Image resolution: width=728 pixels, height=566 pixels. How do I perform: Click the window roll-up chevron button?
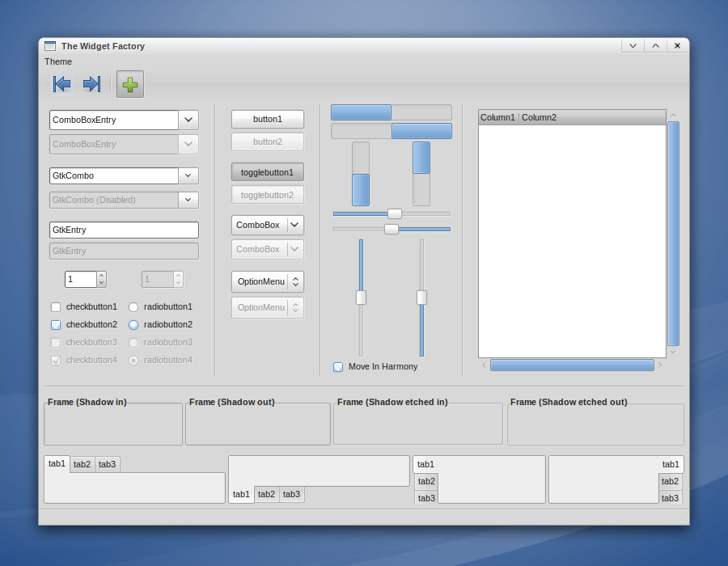(655, 46)
